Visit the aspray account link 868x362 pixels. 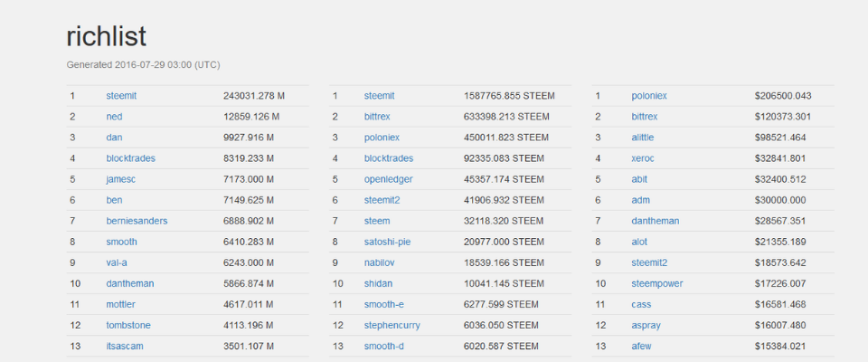pos(646,326)
